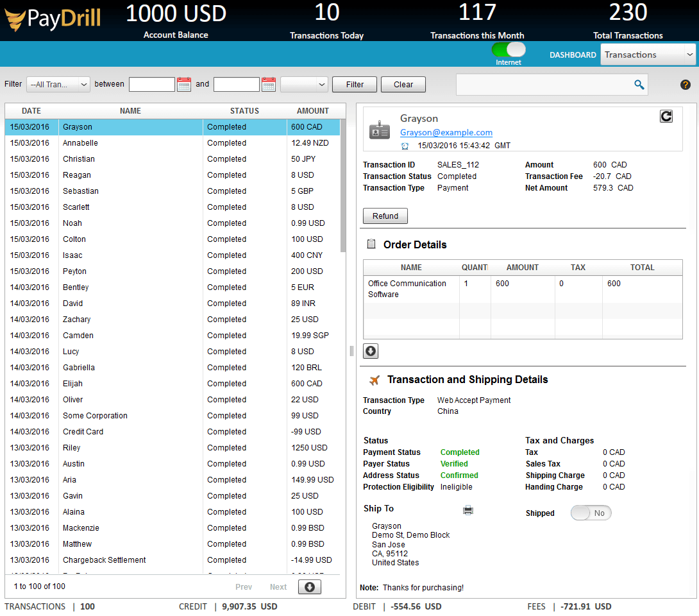Click the arrow icon below the order table
Viewport: 699px width, 616px height.
[x=371, y=351]
